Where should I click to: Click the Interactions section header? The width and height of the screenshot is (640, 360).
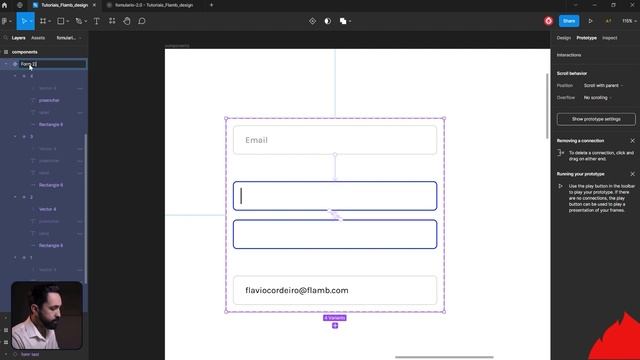pyautogui.click(x=569, y=55)
